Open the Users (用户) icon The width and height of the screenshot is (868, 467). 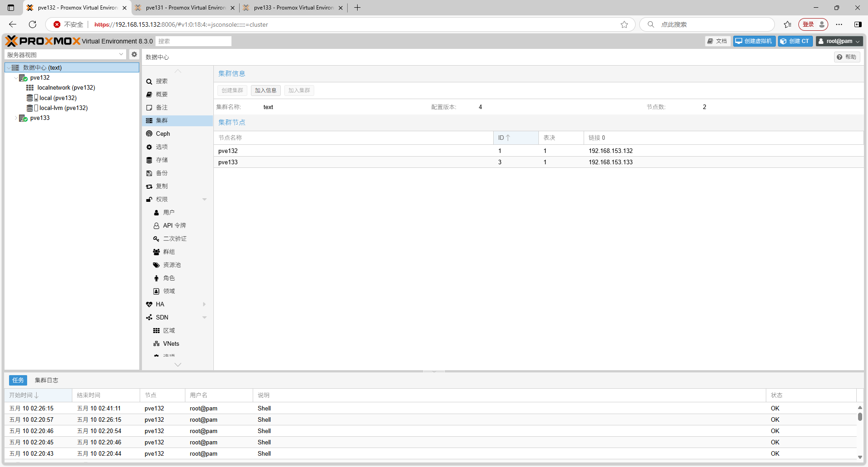pos(156,213)
